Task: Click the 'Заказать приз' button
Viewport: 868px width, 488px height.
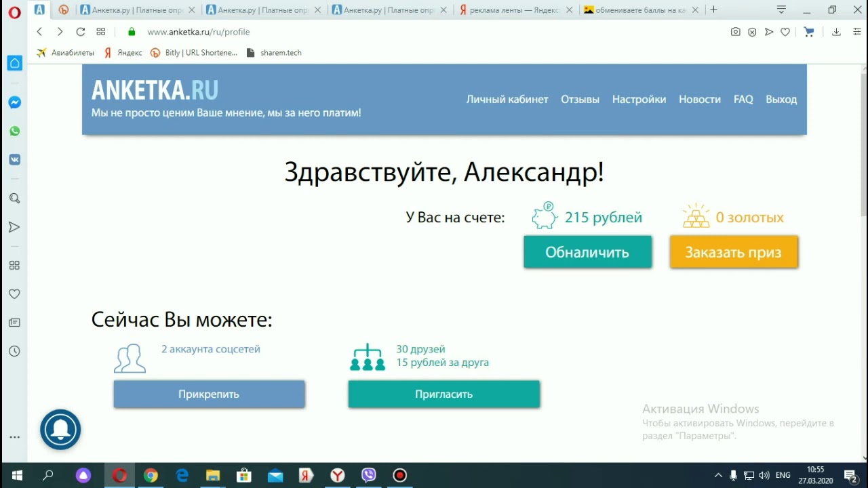Action: (x=734, y=252)
